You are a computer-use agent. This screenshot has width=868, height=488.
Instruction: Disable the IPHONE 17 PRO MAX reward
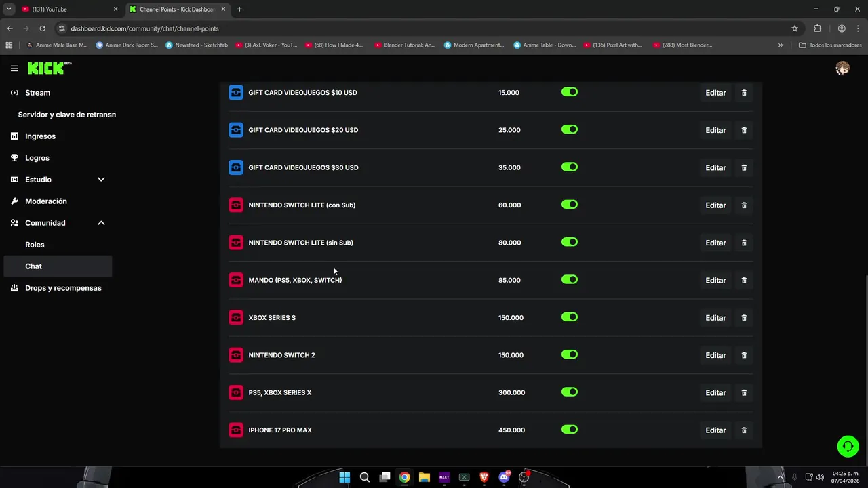tap(570, 430)
